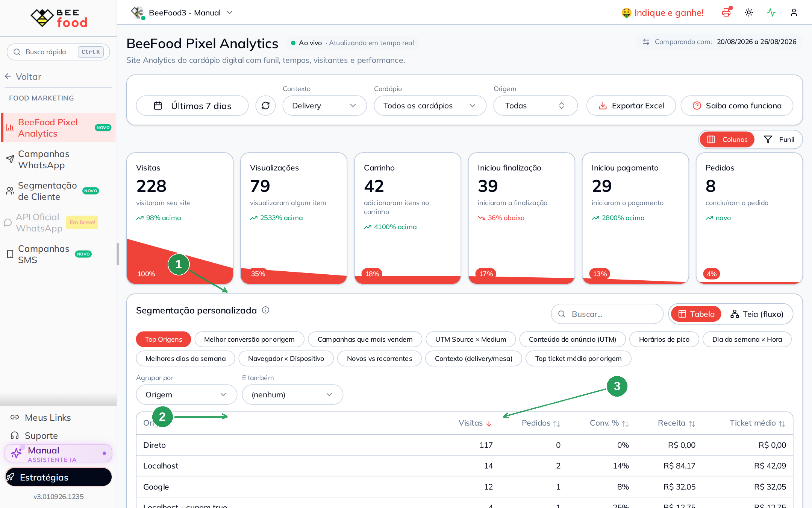The image size is (812, 508).
Task: Go back with Voltar link
Action: coord(23,77)
